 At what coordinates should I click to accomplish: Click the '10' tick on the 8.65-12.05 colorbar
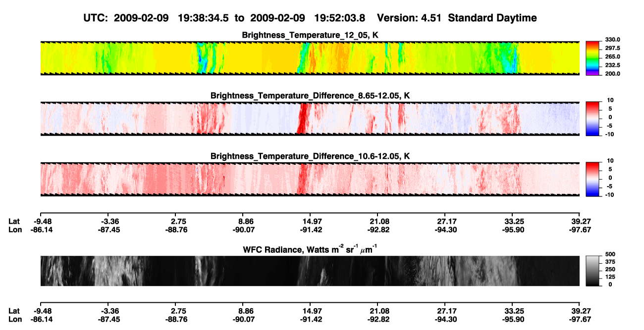click(610, 100)
